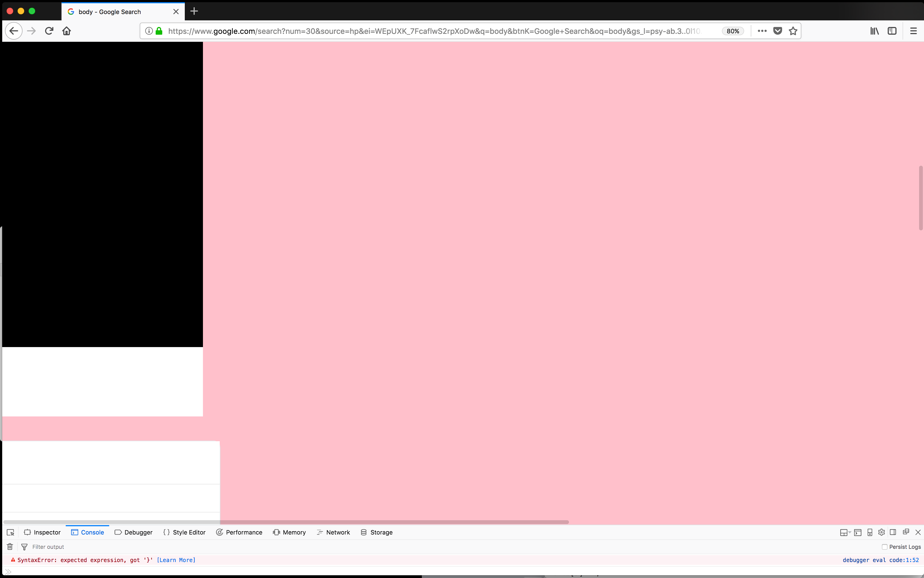Toggle Responsive Design Mode
924x578 pixels.
click(870, 533)
